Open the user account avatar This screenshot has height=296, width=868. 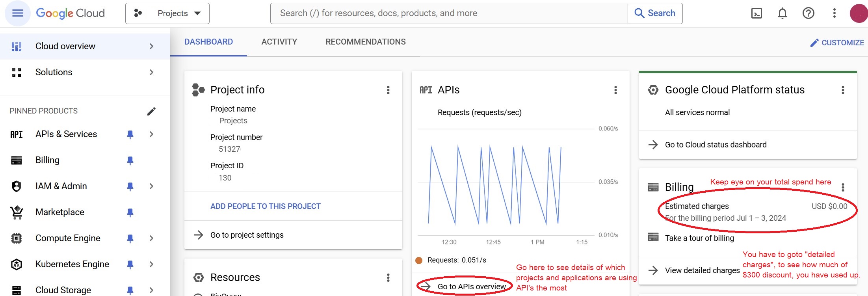859,13
